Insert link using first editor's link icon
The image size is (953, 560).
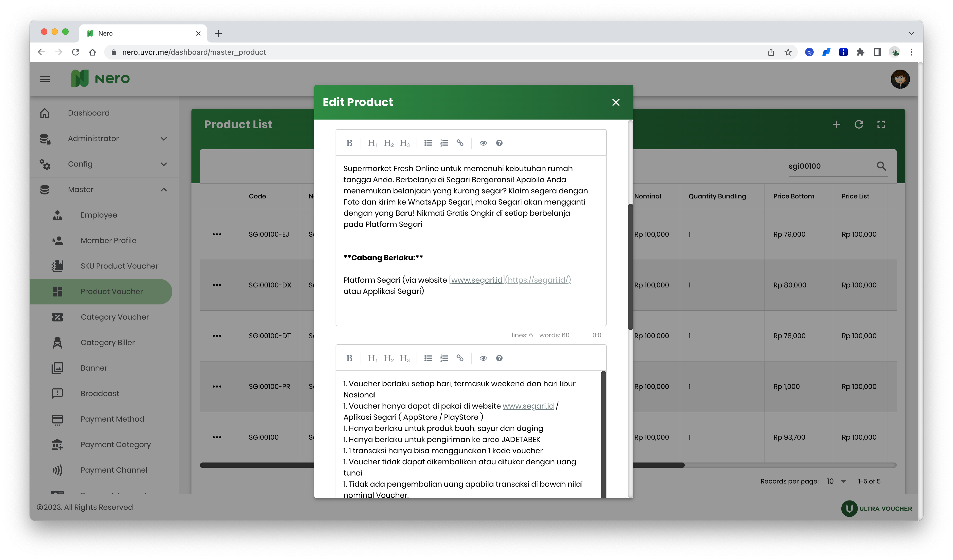460,143
